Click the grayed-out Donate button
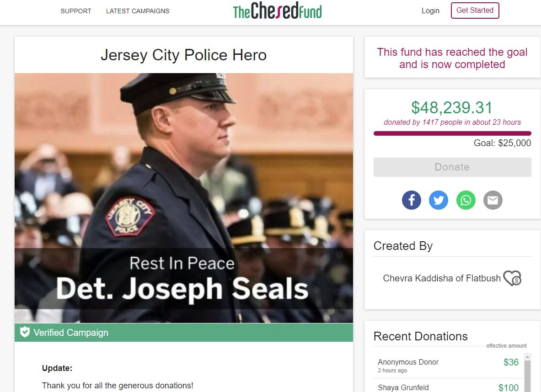541x392 pixels. click(452, 167)
